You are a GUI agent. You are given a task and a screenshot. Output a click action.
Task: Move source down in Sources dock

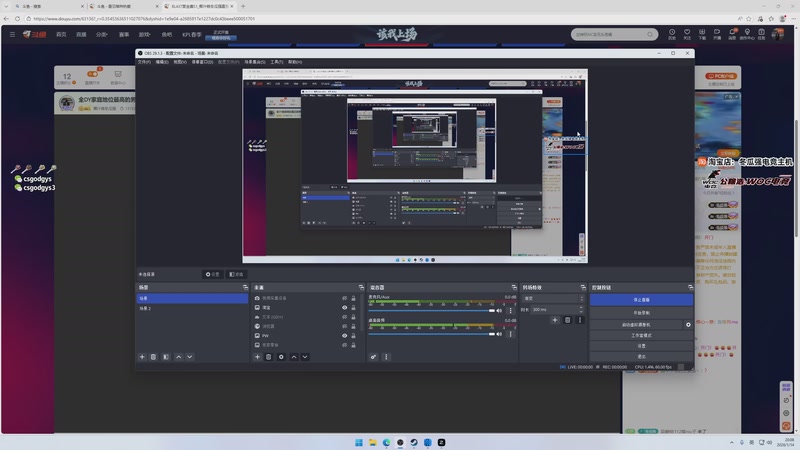click(305, 357)
